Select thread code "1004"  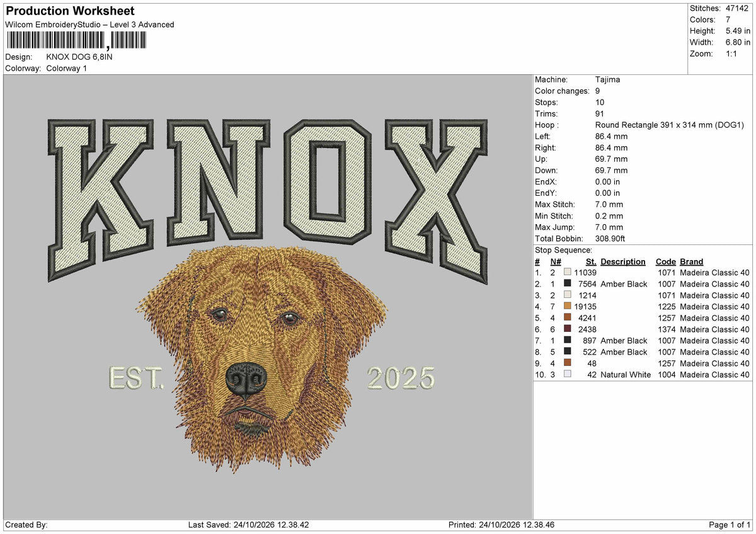click(667, 375)
